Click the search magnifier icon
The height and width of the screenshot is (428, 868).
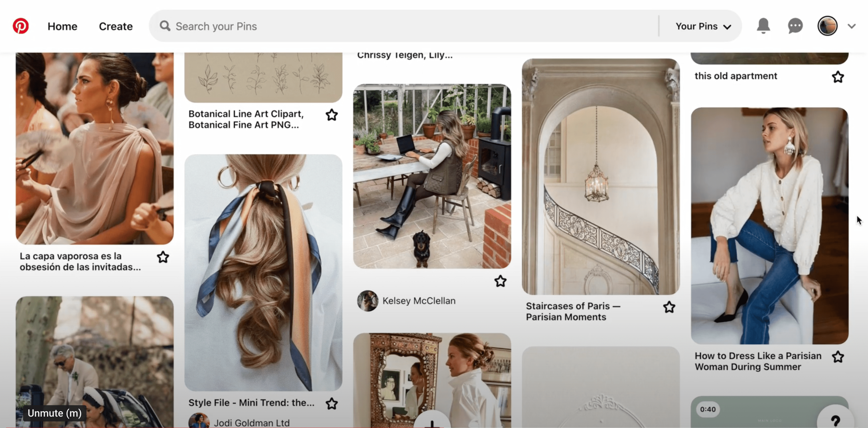point(165,26)
